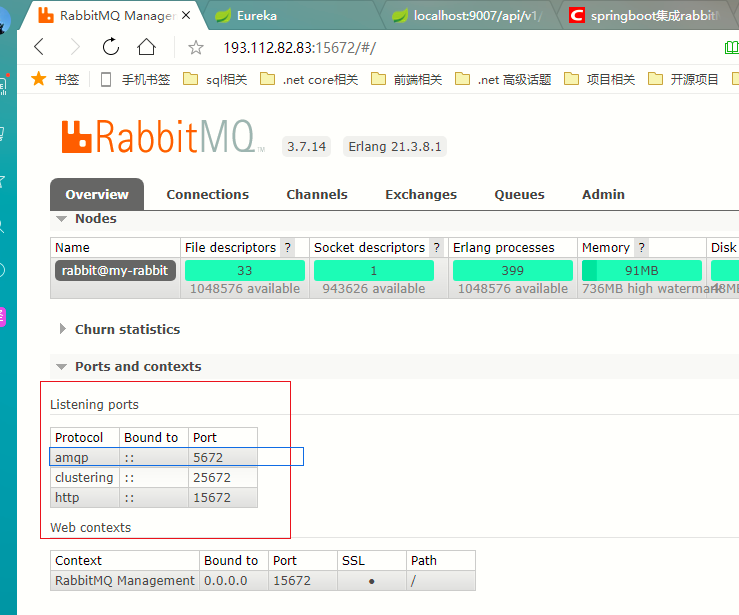Select the clustering protocol cell

[85, 477]
